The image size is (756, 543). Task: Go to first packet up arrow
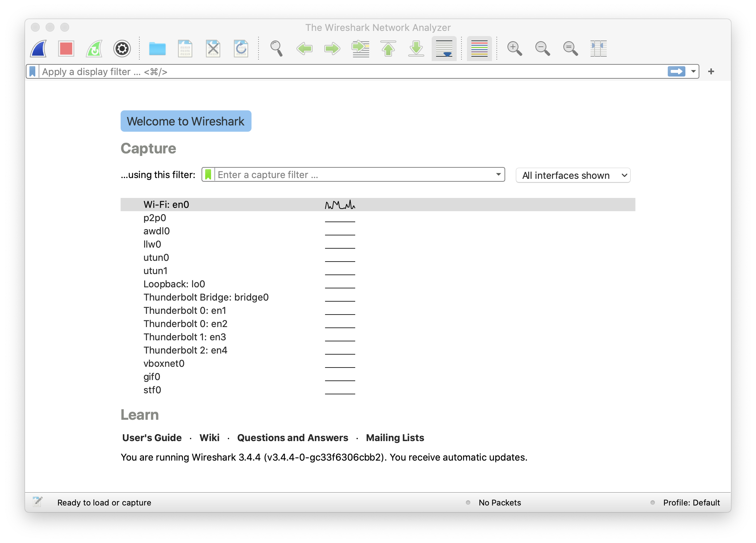[388, 49]
